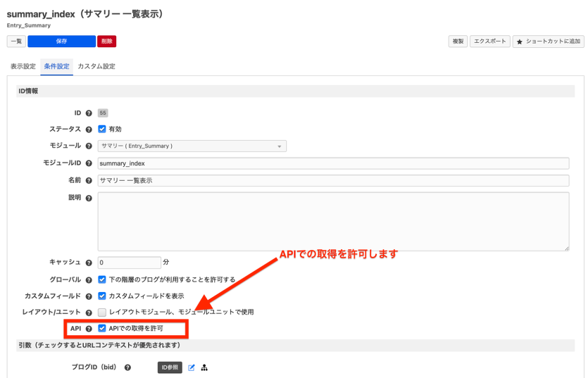Click the モジュールID input field
Viewport: 588px width, 378px height.
tap(333, 163)
